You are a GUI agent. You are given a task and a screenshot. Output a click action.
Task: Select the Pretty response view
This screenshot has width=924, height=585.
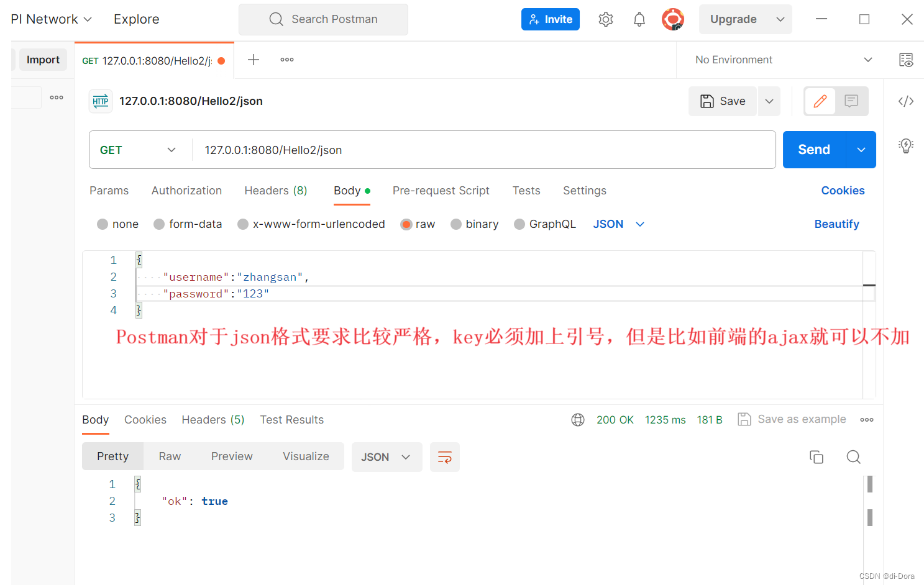tap(112, 456)
